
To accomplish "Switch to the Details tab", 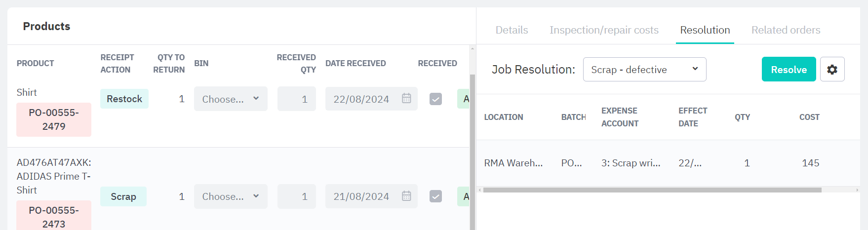I will [x=512, y=30].
